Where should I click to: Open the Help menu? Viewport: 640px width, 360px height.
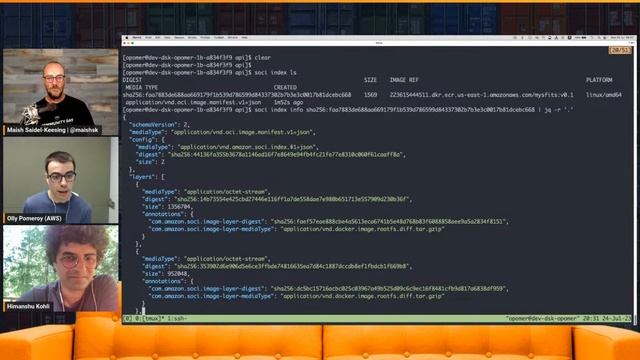pyautogui.click(x=244, y=38)
